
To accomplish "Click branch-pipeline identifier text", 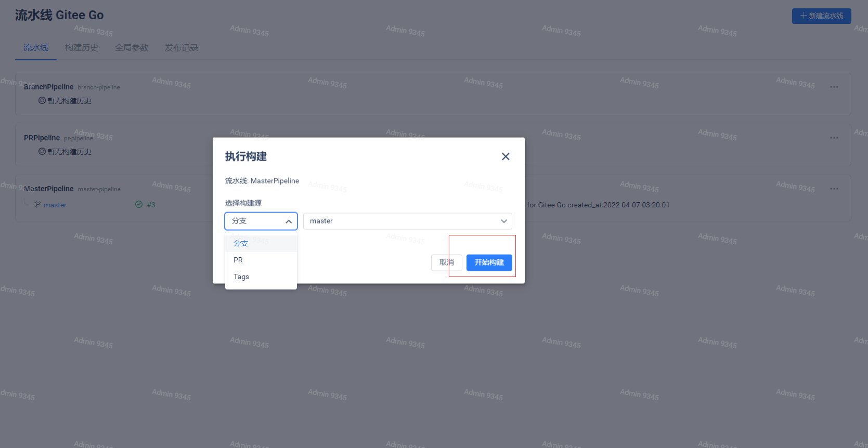I will 99,87.
